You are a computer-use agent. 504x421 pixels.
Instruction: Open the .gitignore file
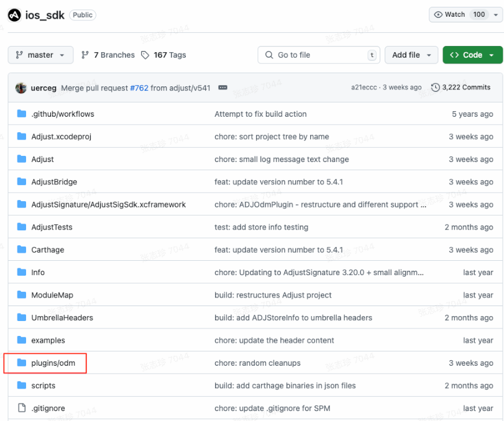pyautogui.click(x=48, y=409)
